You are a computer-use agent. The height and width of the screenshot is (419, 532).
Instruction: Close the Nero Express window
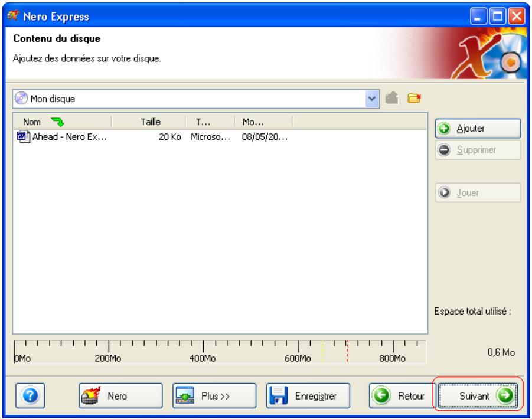click(517, 16)
